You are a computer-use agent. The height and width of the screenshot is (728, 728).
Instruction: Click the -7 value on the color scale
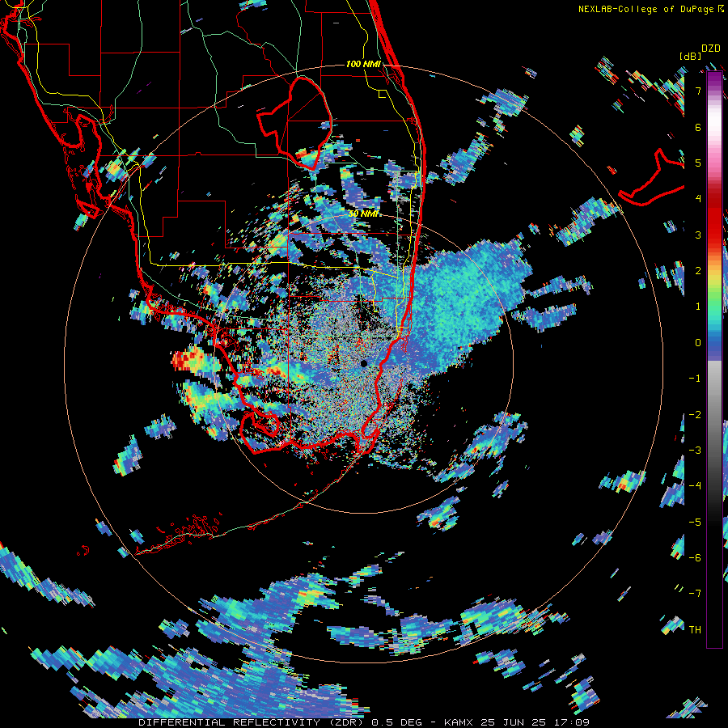coord(695,594)
